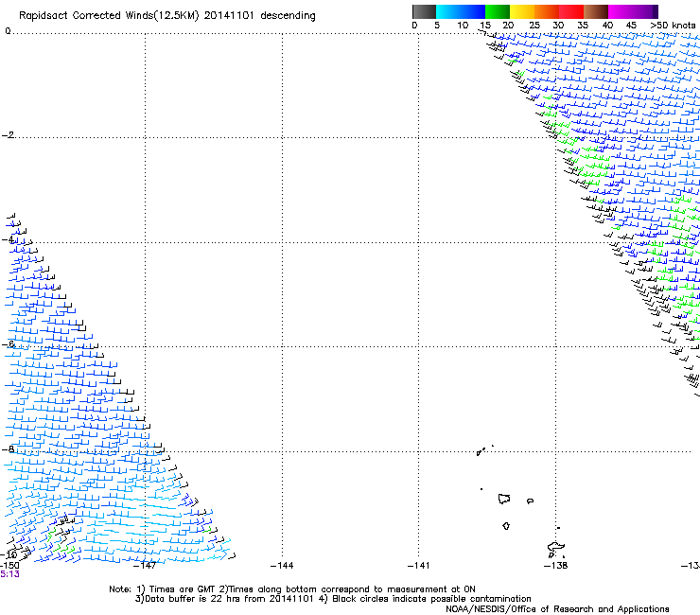The image size is (700, 615).
Task: Click the date '20141101' in the title
Action: [x=229, y=15]
